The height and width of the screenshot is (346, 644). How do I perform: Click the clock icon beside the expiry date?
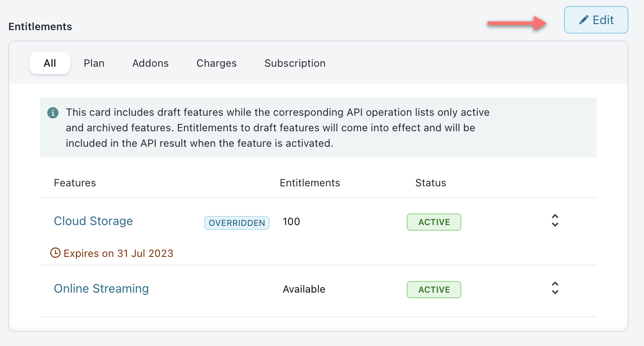[55, 253]
